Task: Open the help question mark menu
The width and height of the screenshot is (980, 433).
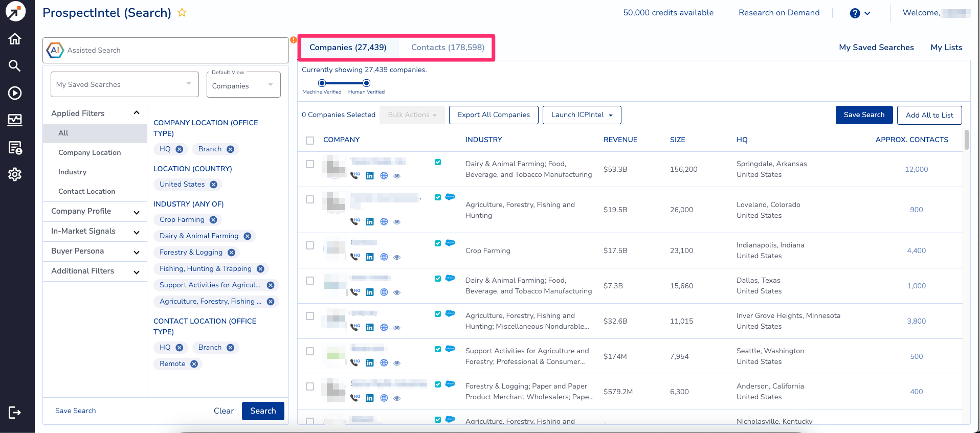Action: pos(860,13)
